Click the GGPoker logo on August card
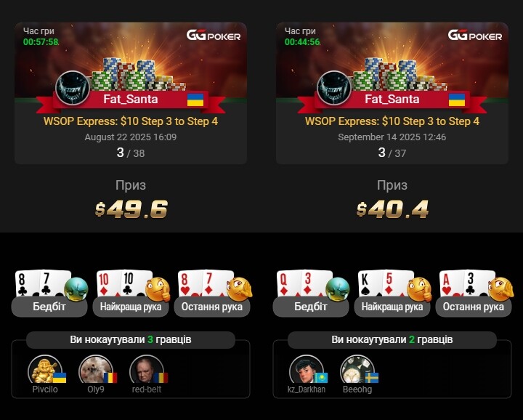 [x=214, y=35]
